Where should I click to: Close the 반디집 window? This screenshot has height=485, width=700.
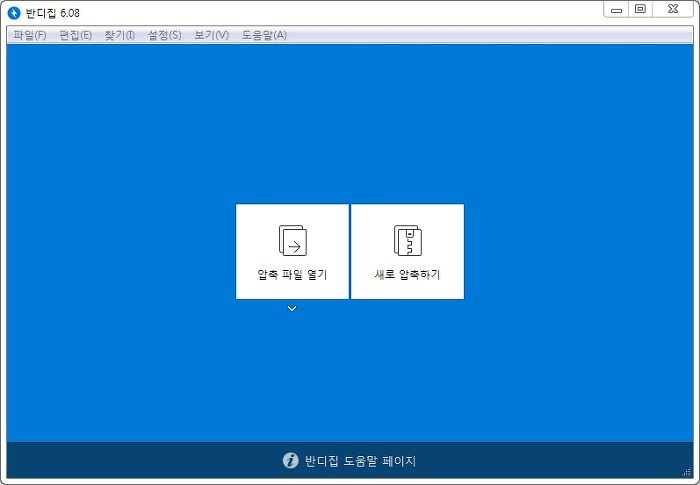tap(673, 10)
